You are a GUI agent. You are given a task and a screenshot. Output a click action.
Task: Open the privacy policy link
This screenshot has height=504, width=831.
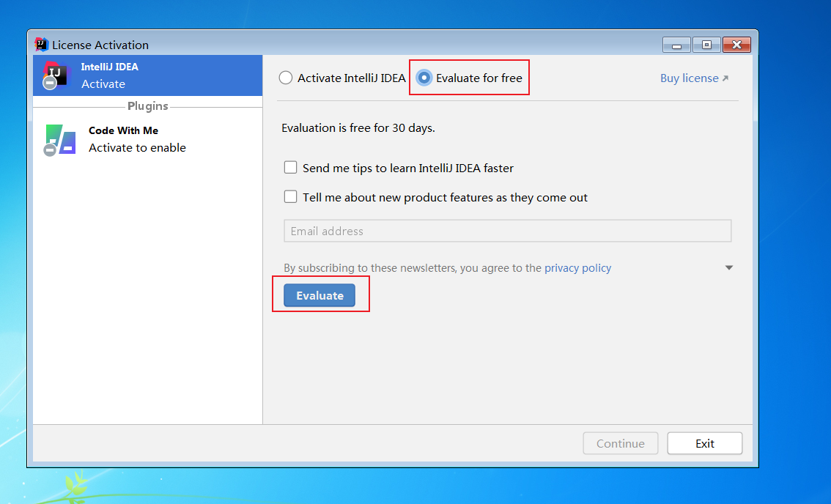click(x=577, y=268)
